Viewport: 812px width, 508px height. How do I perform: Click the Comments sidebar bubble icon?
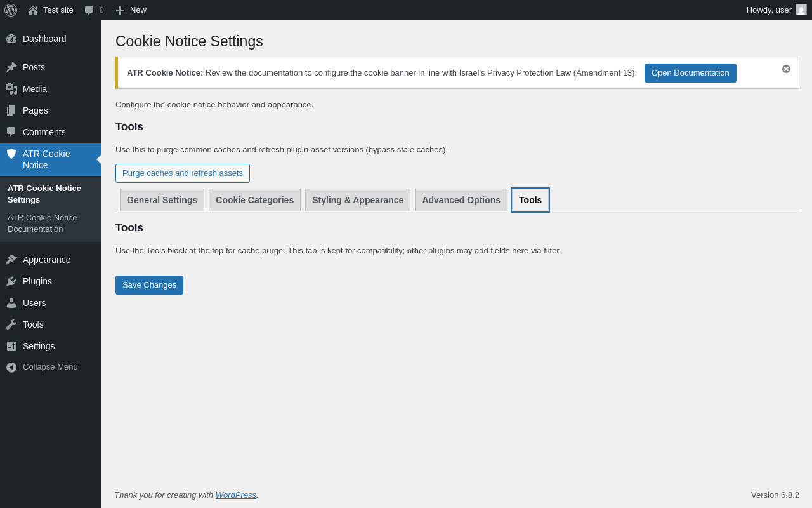[x=11, y=132]
